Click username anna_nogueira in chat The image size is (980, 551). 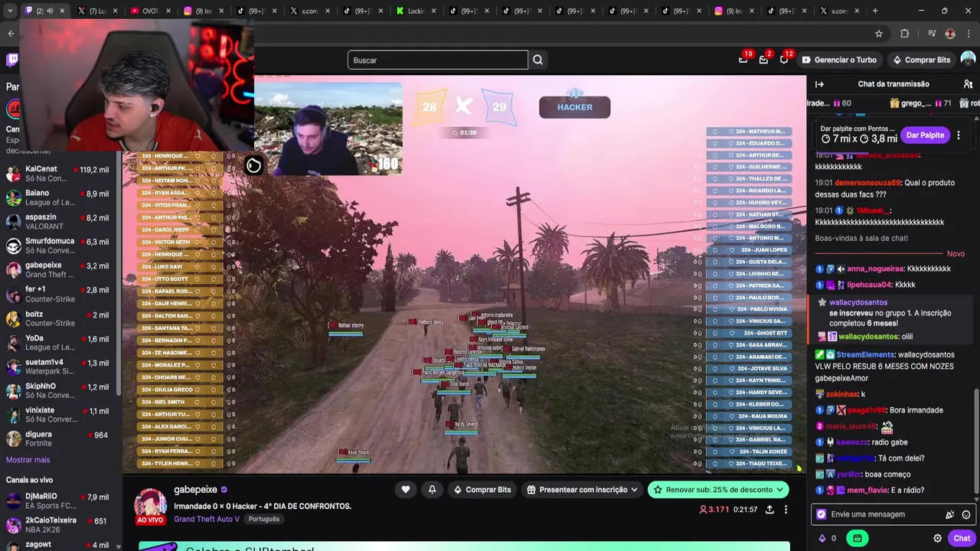pyautogui.click(x=875, y=269)
